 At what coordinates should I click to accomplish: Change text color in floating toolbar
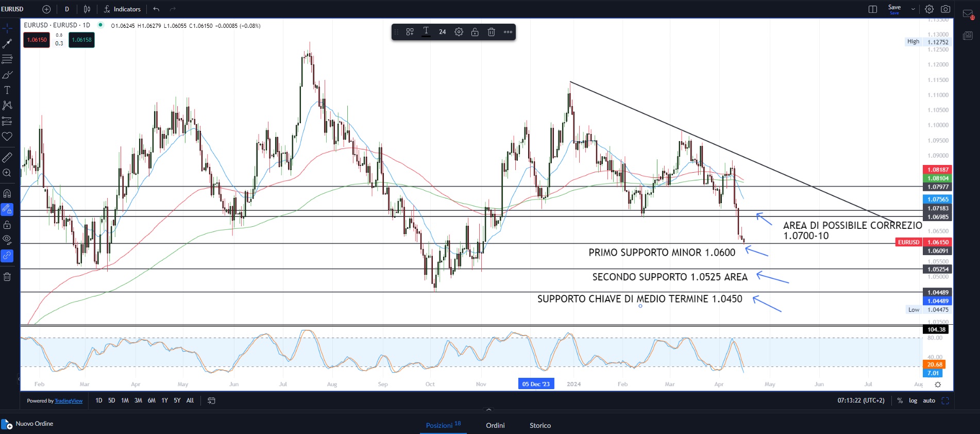click(426, 32)
